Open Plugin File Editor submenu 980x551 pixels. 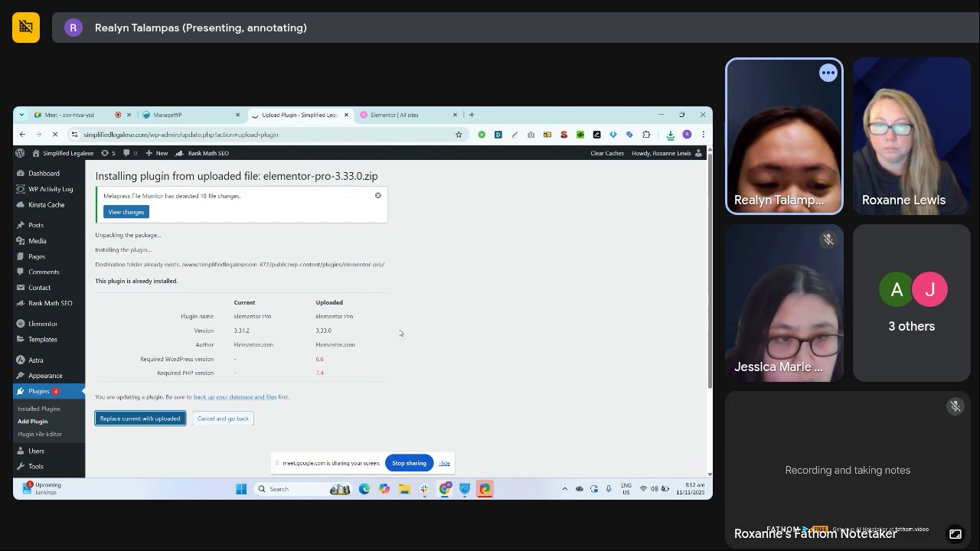(x=40, y=435)
